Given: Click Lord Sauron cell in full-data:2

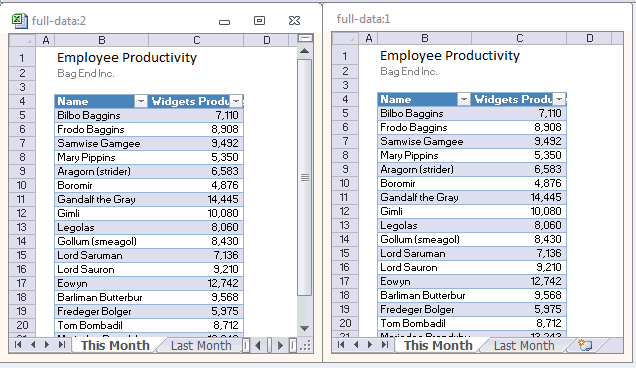Looking at the screenshot, I should click(x=101, y=269).
